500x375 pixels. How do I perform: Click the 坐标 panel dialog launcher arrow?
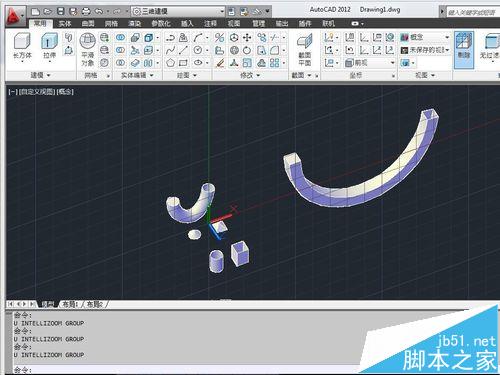tap(393, 76)
